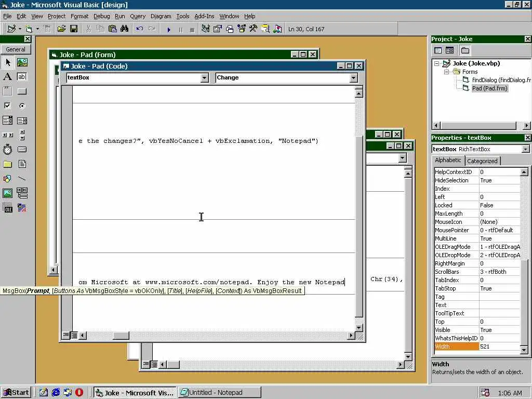532x399 pixels.
Task: Collapse the Joke (Joke.vbp) tree node
Action: click(x=437, y=63)
